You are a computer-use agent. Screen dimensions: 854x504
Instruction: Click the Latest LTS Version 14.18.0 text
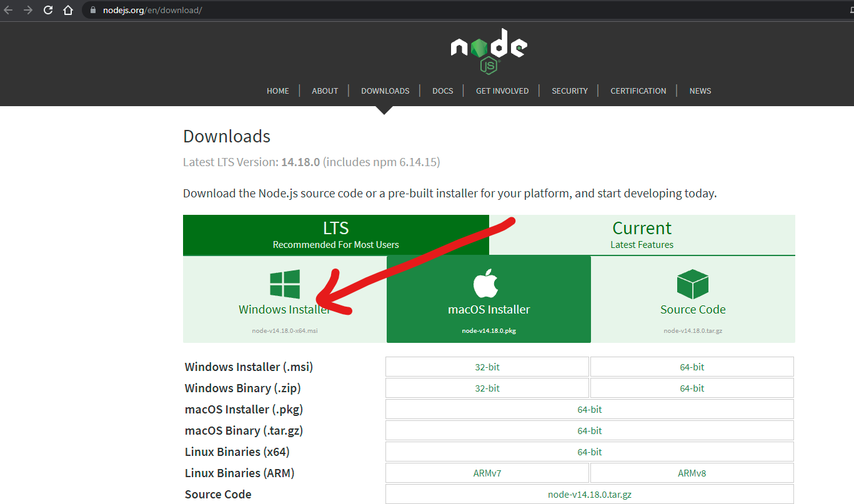pyautogui.click(x=312, y=162)
